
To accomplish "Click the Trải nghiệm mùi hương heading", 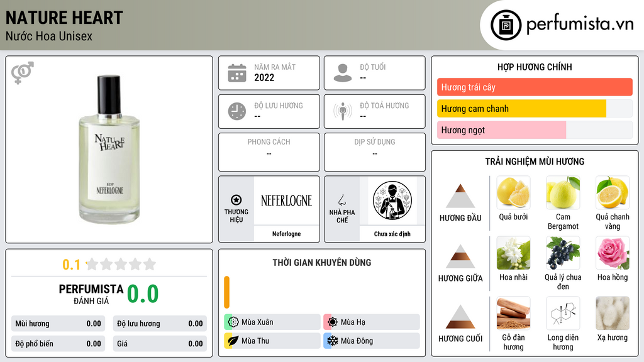I will pos(535,162).
